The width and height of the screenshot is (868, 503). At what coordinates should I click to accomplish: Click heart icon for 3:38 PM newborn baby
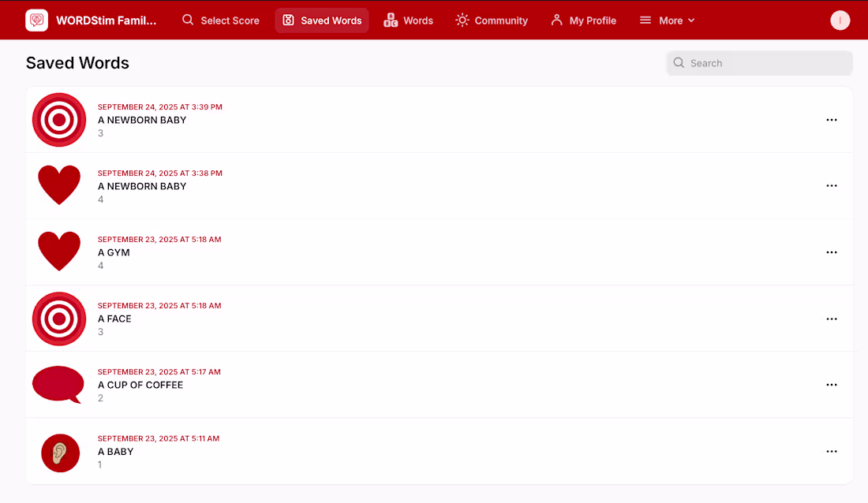click(x=59, y=185)
